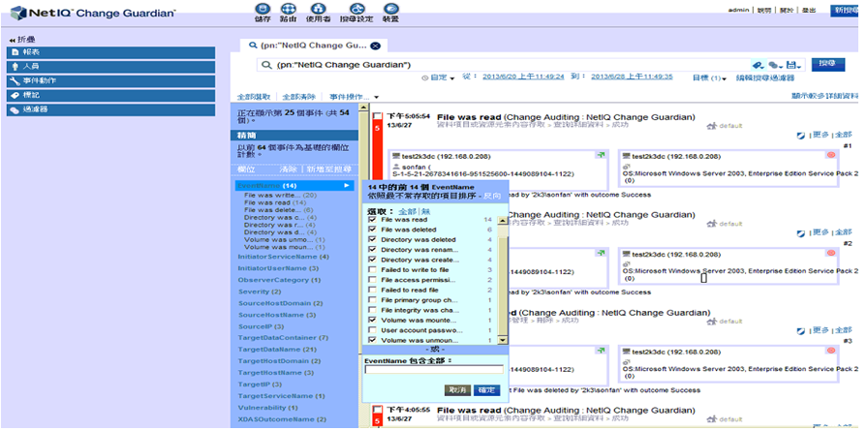Check the 'User account passwo...' checkbox
The height and width of the screenshot is (431, 868).
click(372, 330)
